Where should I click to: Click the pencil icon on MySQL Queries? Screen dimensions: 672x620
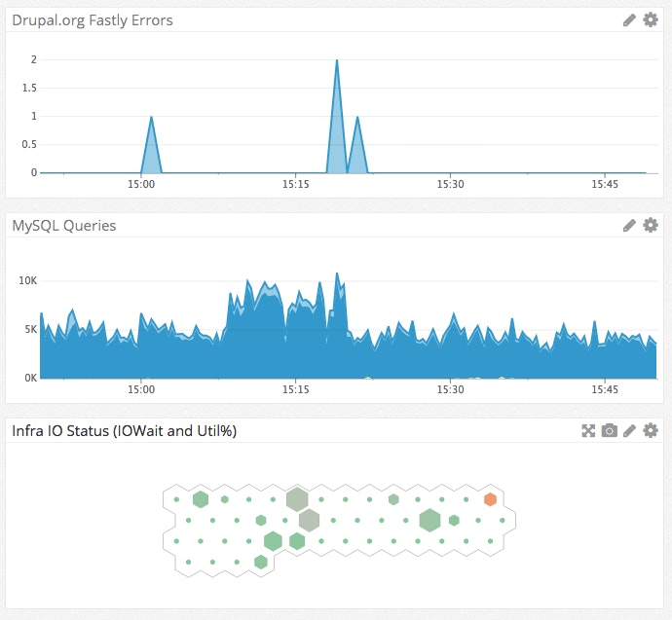(x=629, y=225)
